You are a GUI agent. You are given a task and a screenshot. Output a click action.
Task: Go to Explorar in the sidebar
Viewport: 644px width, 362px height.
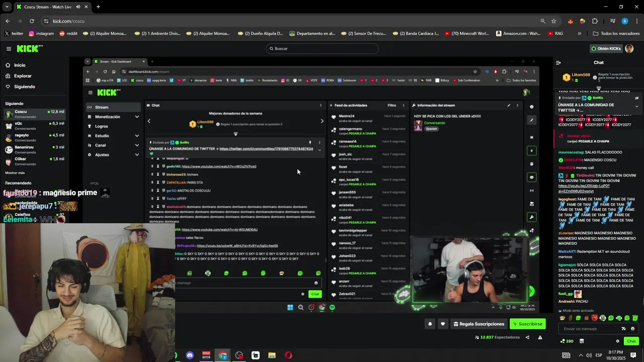point(23,76)
